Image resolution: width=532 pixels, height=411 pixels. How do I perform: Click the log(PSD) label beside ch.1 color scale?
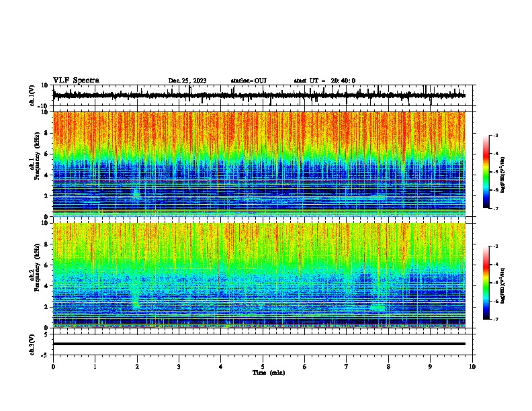(503, 175)
